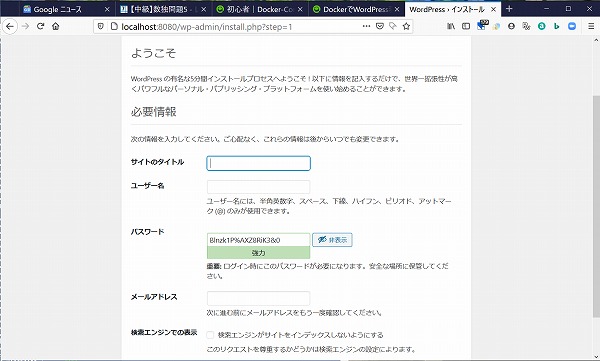The height and width of the screenshot is (361, 600).
Task: Open the hamburger application menu
Action: [x=591, y=26]
